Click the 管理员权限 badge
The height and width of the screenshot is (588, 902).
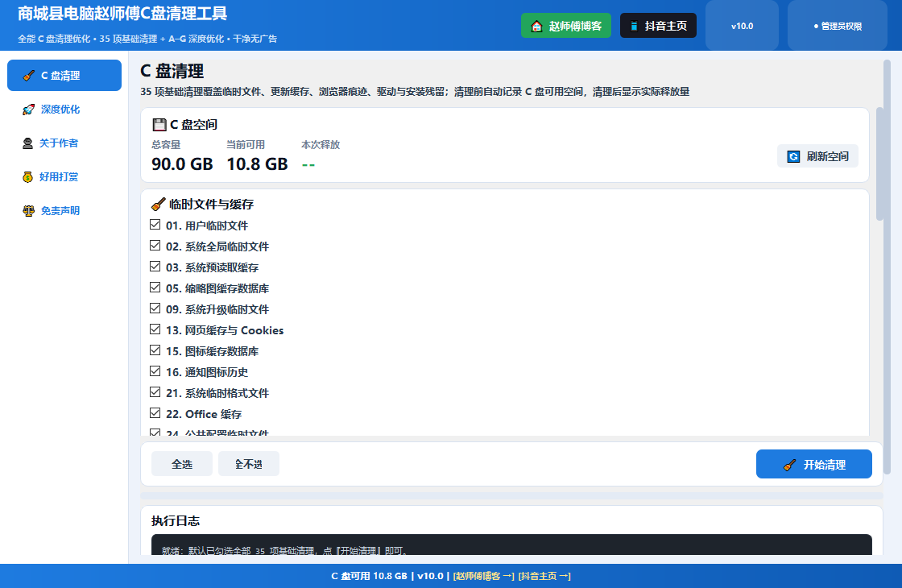[838, 26]
